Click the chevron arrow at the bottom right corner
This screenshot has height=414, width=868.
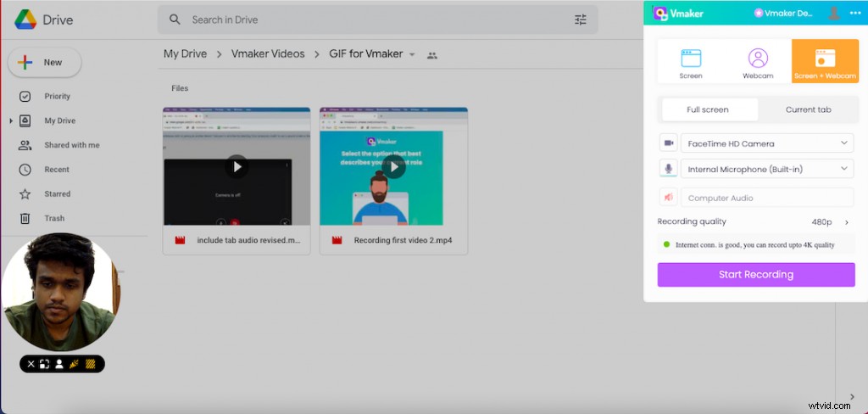click(852, 397)
